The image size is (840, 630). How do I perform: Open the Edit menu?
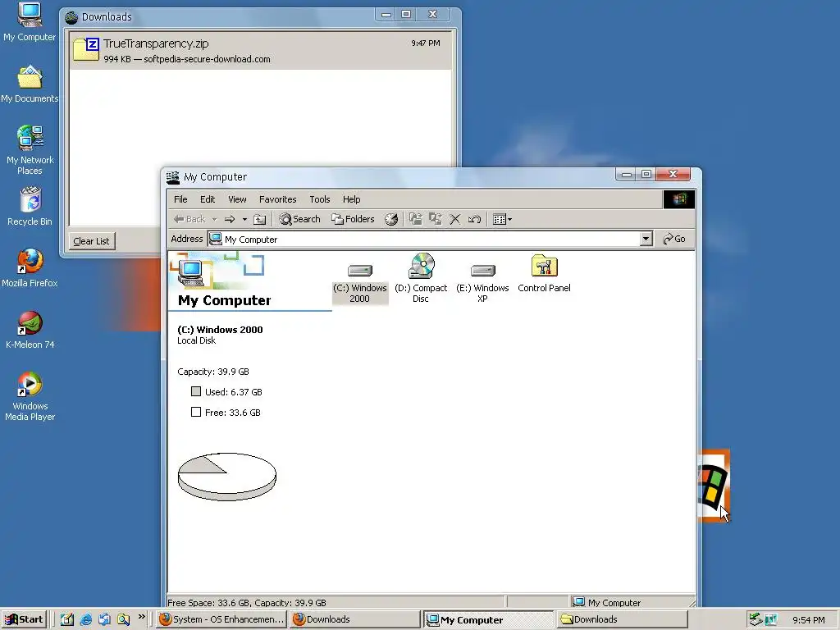click(208, 199)
